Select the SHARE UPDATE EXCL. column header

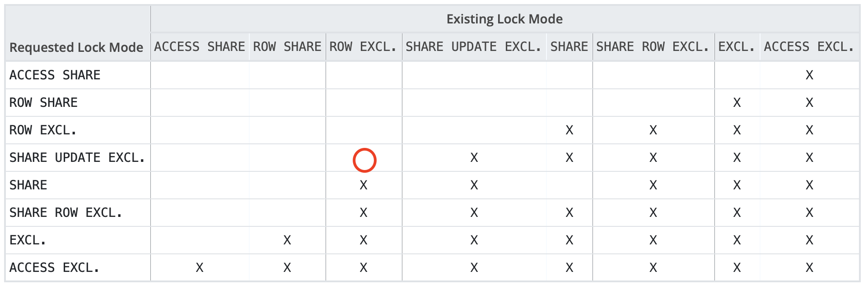pos(474,47)
